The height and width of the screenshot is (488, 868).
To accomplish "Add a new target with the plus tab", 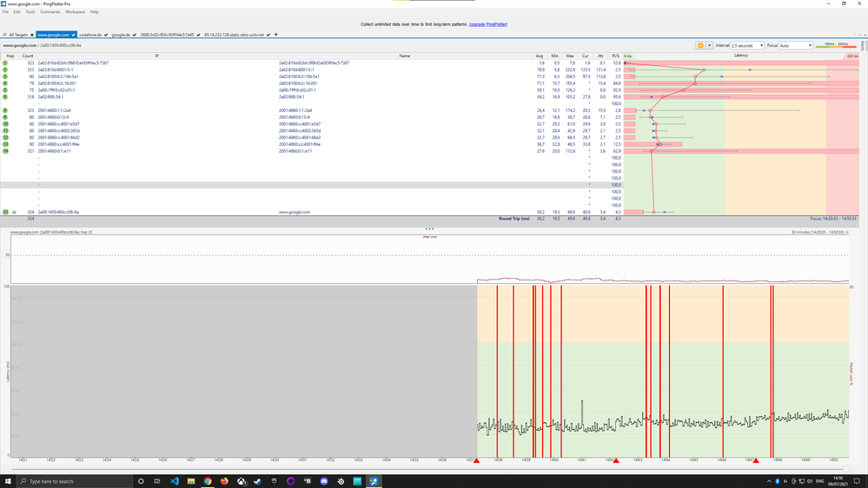I will (276, 35).
